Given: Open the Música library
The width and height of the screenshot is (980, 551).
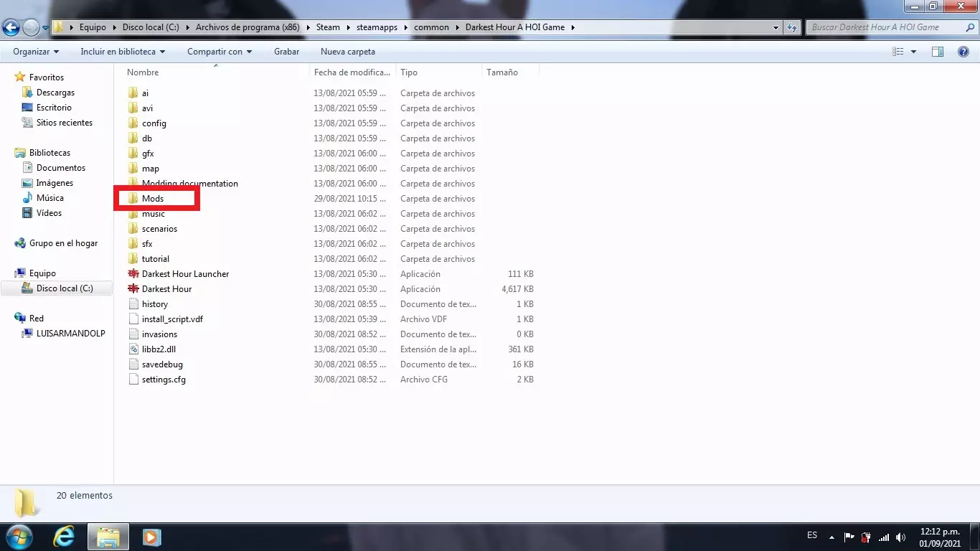Looking at the screenshot, I should 50,198.
